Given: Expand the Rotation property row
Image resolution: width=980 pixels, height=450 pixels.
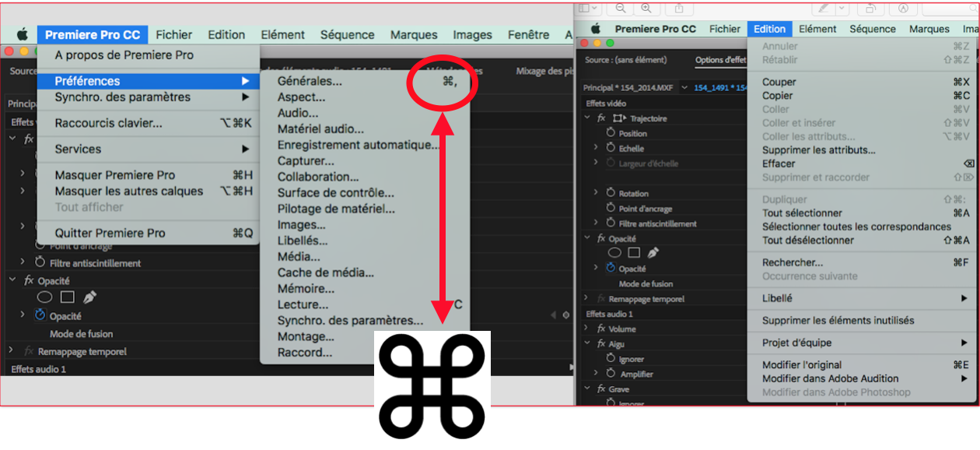Looking at the screenshot, I should (597, 193).
